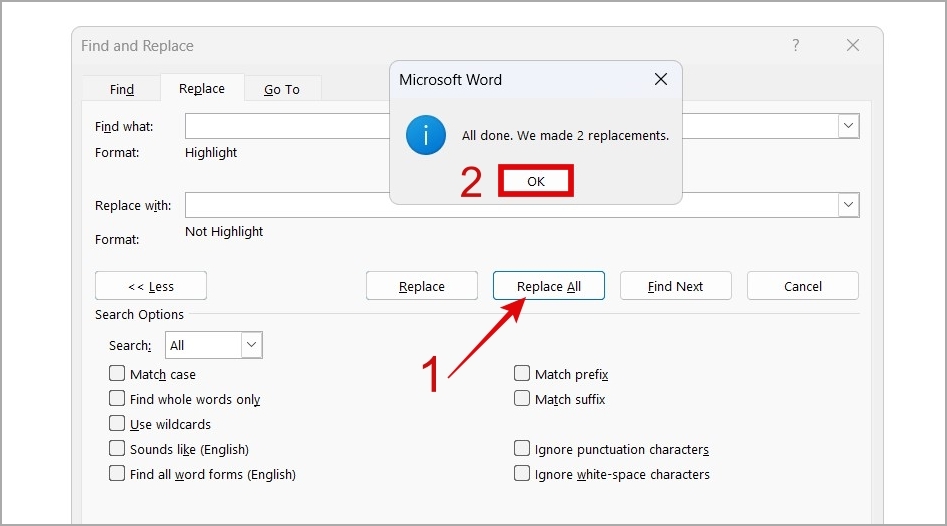Cancel the Find and Replace dialog

(x=802, y=286)
